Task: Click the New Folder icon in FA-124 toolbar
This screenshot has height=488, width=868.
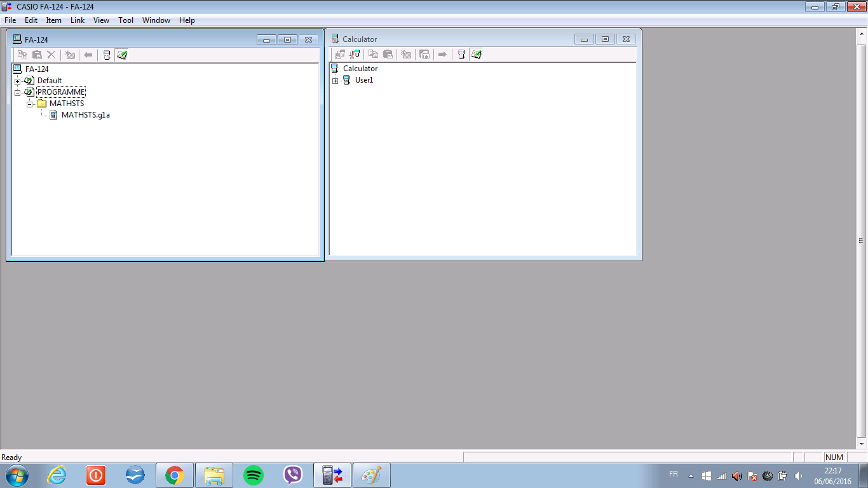Action: [x=70, y=55]
